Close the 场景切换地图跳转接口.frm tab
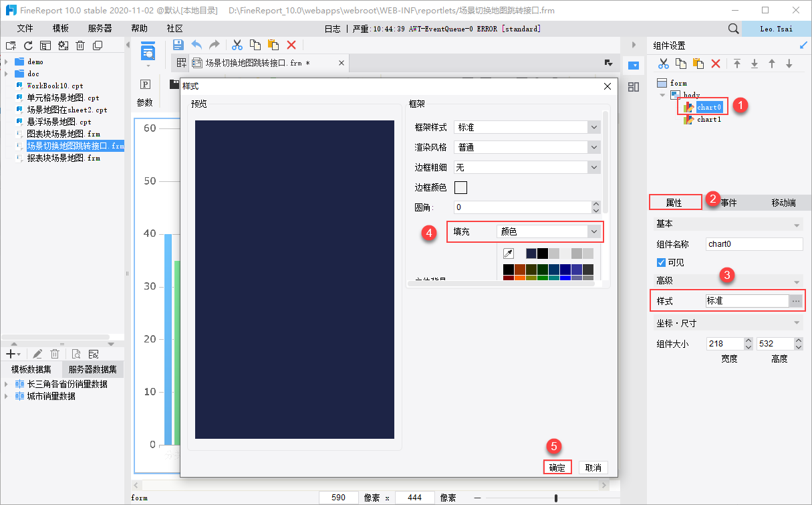The width and height of the screenshot is (812, 505). [x=341, y=63]
